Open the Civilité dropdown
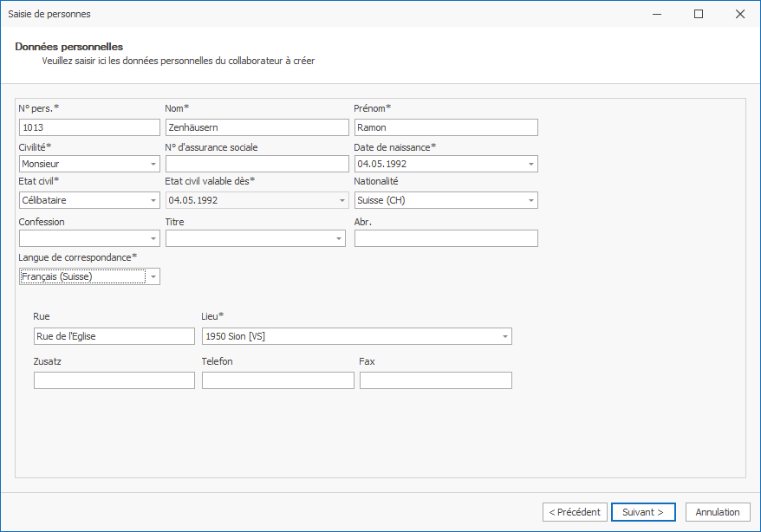Image resolution: width=761 pixels, height=532 pixels. click(153, 164)
